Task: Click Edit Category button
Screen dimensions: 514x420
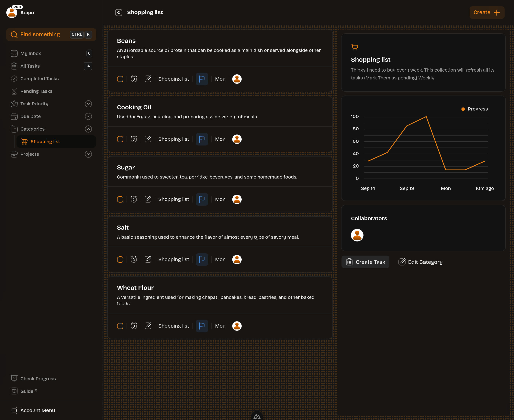Action: [420, 262]
